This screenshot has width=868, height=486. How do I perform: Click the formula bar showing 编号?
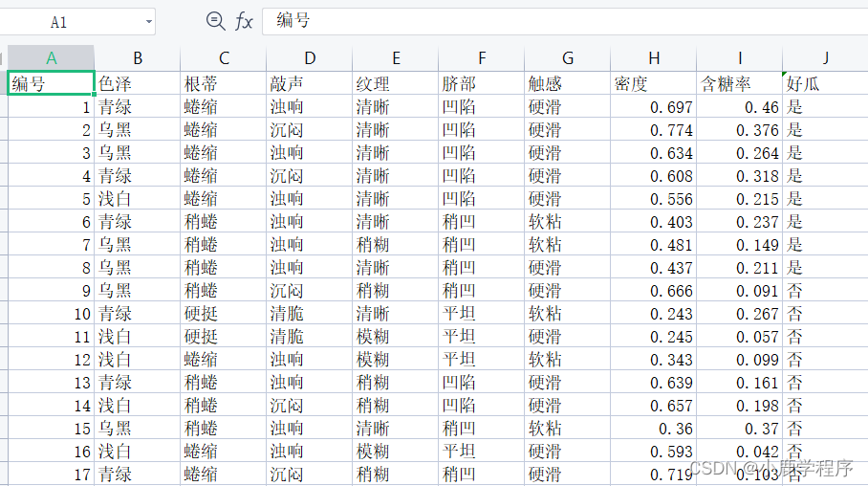click(x=565, y=21)
